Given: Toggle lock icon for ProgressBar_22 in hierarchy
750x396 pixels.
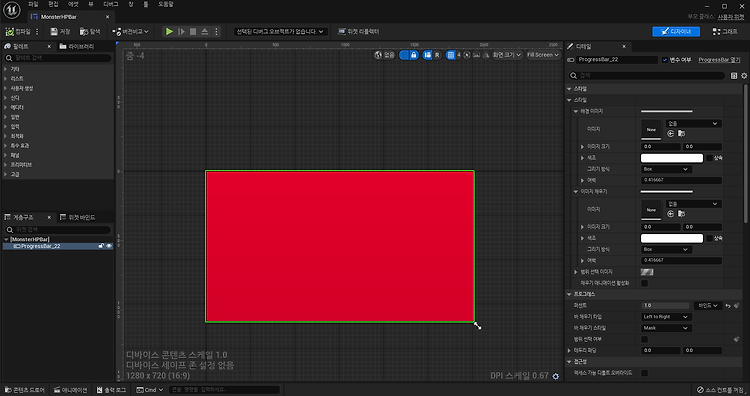Looking at the screenshot, I should [101, 246].
